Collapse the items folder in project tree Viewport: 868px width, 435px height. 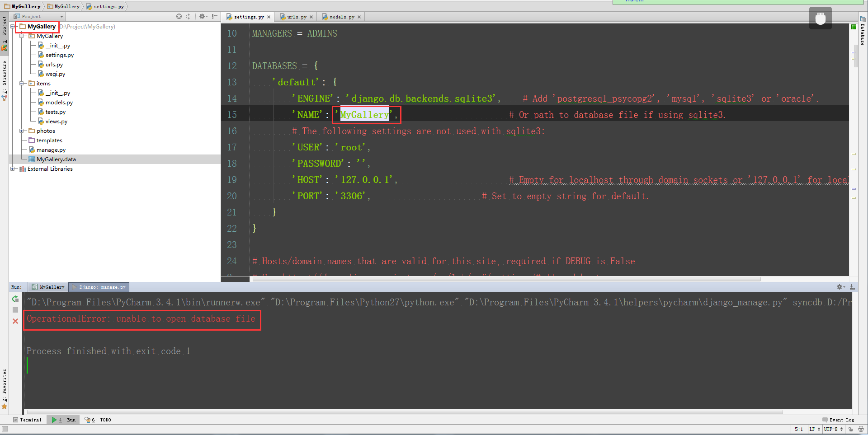(22, 83)
